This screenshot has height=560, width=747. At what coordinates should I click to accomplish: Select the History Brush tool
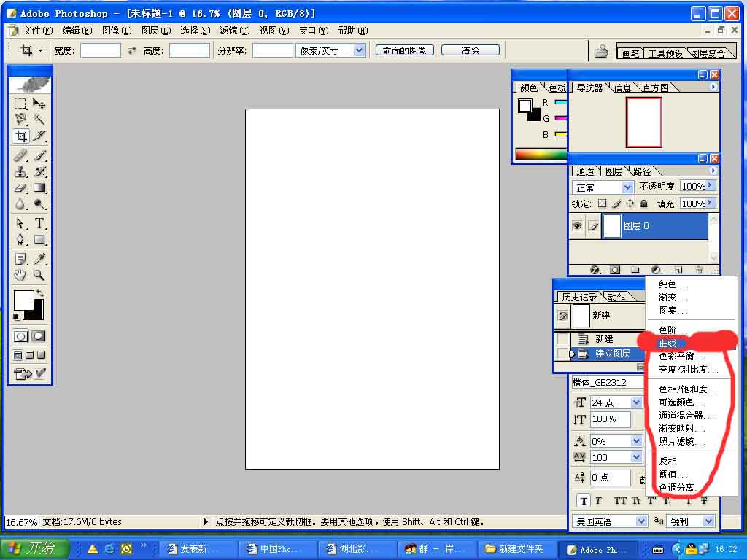point(39,171)
